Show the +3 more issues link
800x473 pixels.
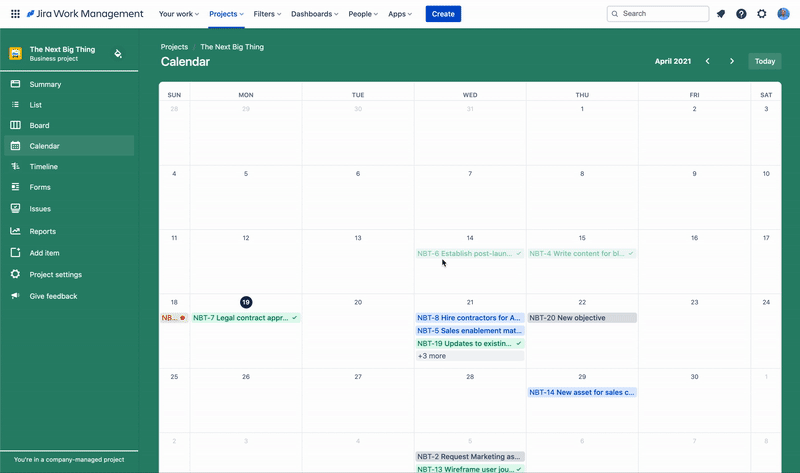tap(432, 356)
